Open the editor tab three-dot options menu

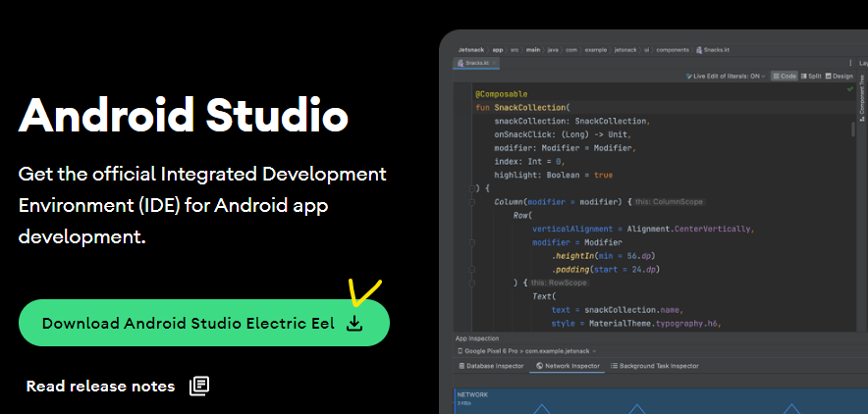850,63
